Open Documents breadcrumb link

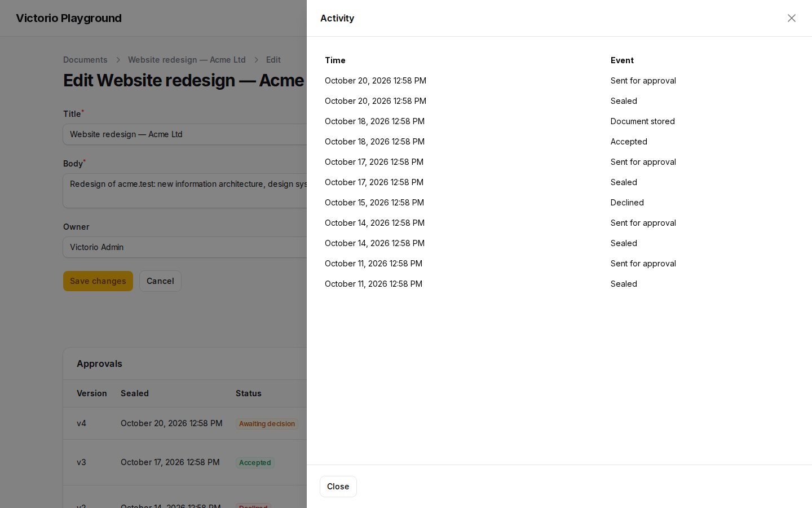coord(85,60)
